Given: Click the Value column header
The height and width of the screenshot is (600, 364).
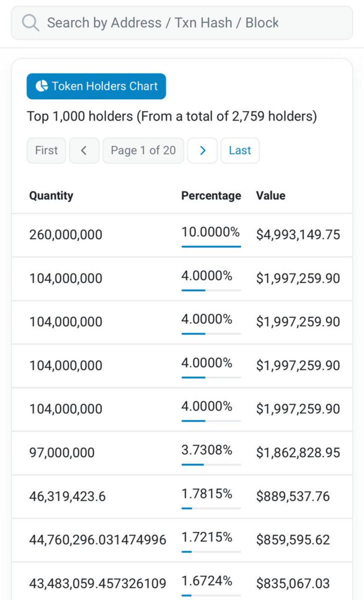Looking at the screenshot, I should point(271,195).
